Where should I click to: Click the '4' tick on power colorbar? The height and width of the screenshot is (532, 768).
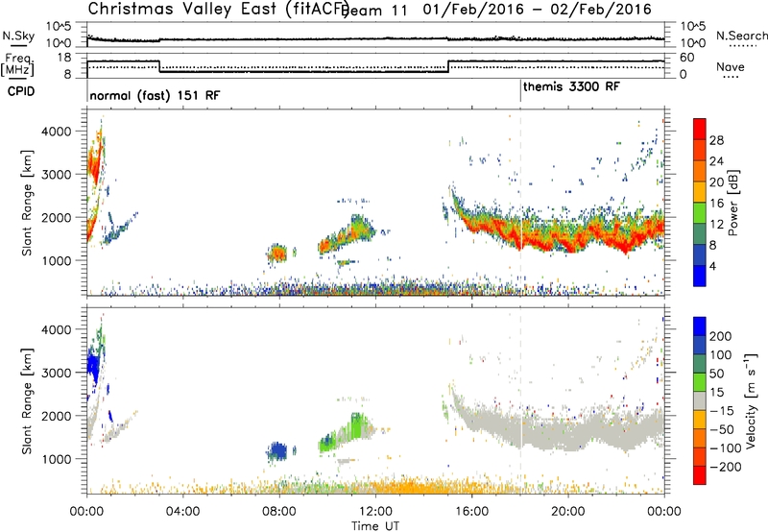tap(713, 266)
